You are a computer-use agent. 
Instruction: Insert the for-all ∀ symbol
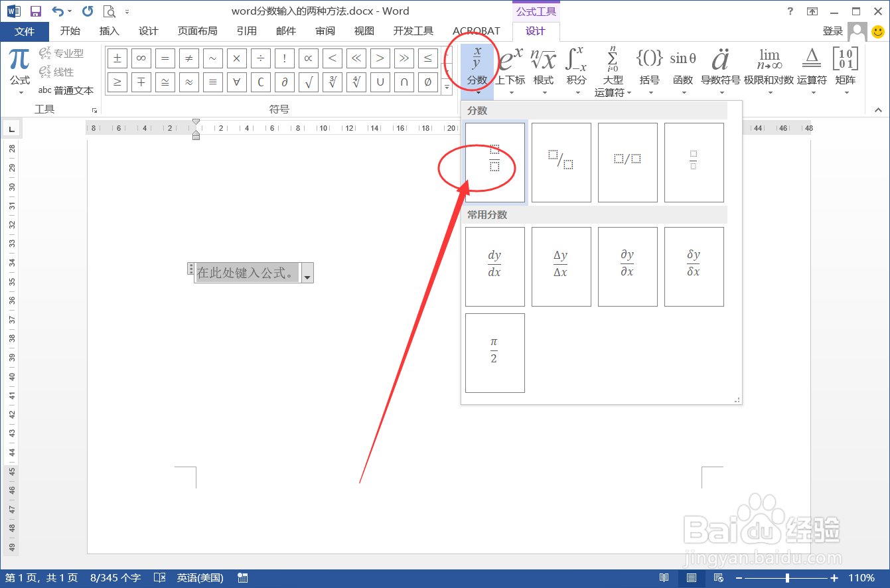(x=237, y=82)
